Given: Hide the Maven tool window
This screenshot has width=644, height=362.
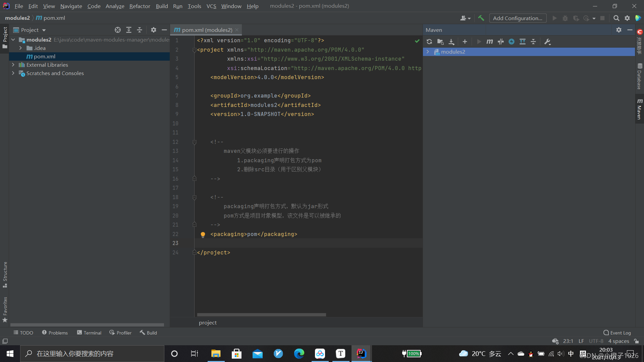Looking at the screenshot, I should coord(630,30).
